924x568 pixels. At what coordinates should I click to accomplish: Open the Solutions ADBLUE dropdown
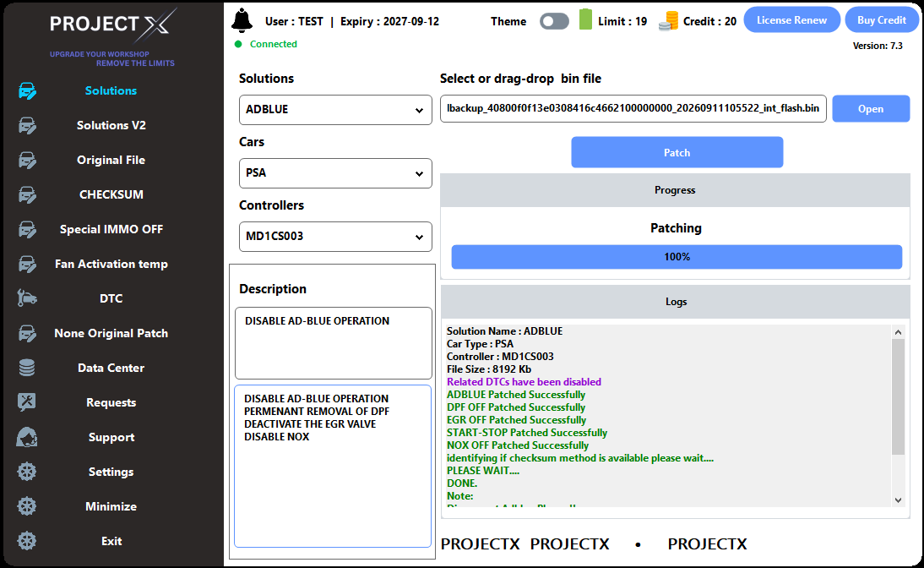point(335,110)
